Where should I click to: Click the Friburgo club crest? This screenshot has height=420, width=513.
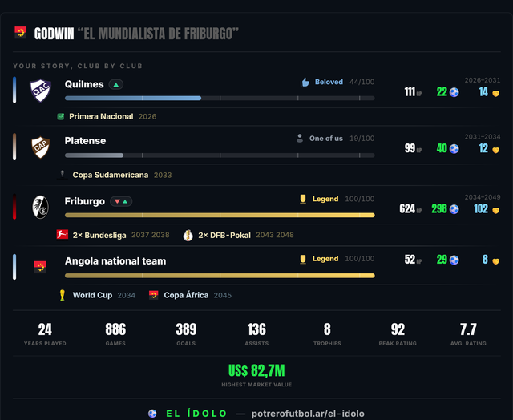pyautogui.click(x=41, y=207)
